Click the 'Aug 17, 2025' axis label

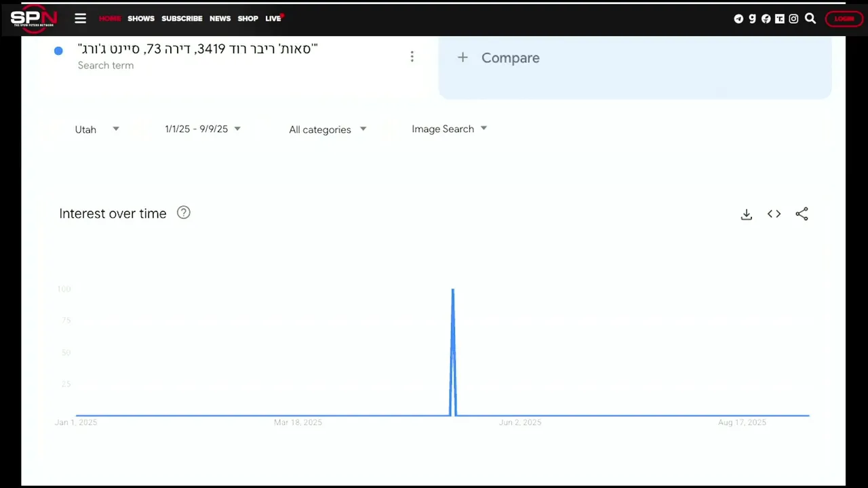pyautogui.click(x=742, y=422)
